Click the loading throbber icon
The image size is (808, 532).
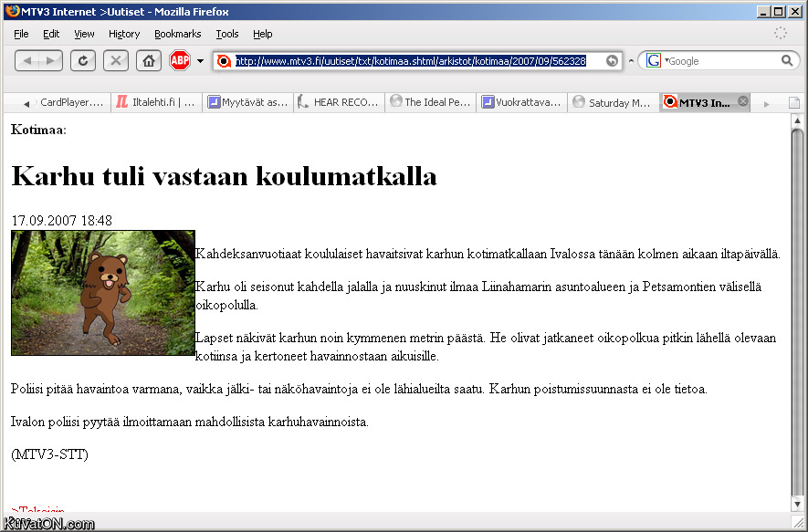[x=781, y=33]
